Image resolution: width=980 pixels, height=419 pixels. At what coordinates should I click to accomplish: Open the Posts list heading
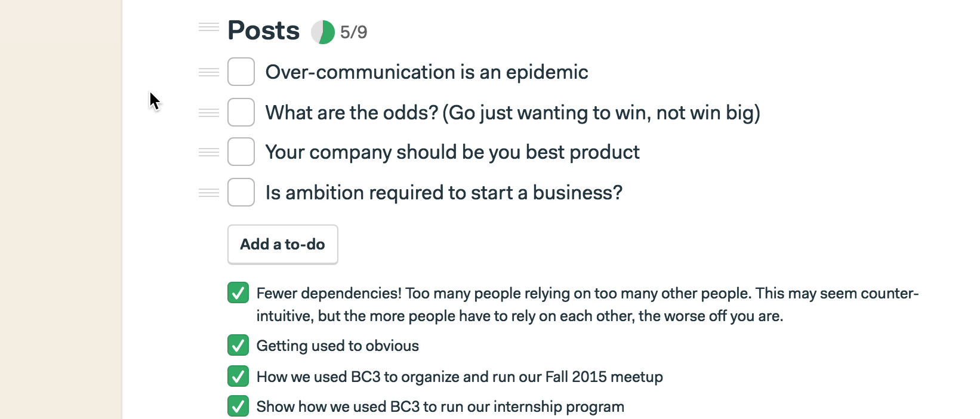[x=263, y=30]
